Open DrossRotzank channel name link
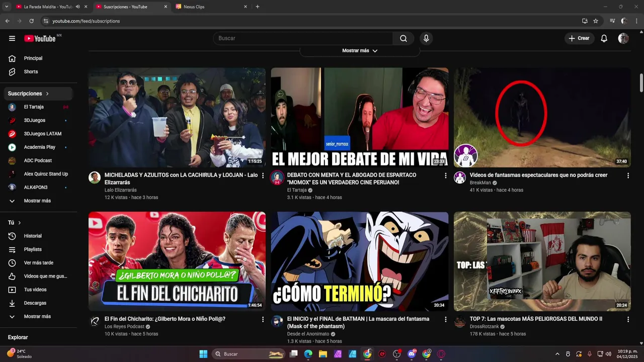This screenshot has width=644, height=362. (x=484, y=327)
